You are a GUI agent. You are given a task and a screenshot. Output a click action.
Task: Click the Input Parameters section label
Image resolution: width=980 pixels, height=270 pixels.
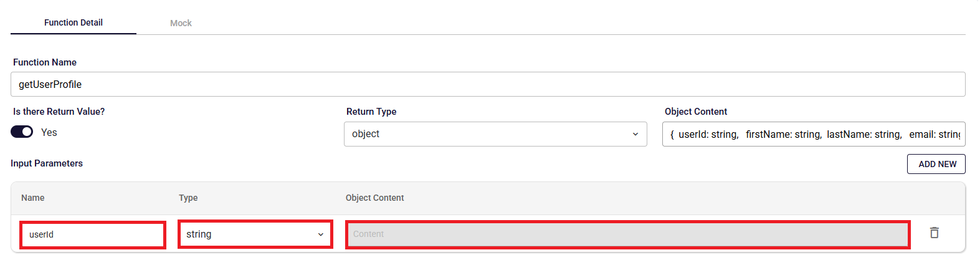tap(47, 163)
